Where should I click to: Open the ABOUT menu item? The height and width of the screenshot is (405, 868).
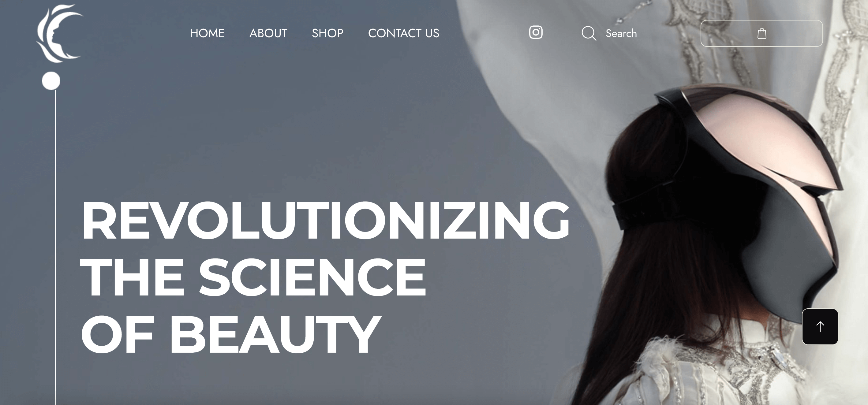(268, 33)
